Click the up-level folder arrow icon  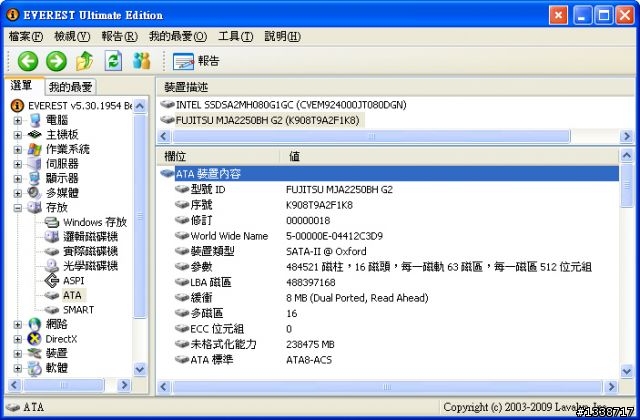(x=84, y=61)
